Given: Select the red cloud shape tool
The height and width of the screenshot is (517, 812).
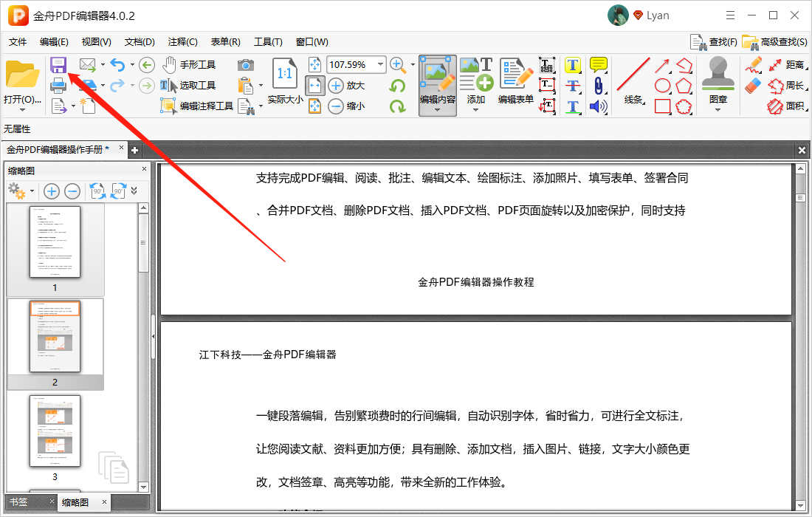Looking at the screenshot, I should point(684,106).
